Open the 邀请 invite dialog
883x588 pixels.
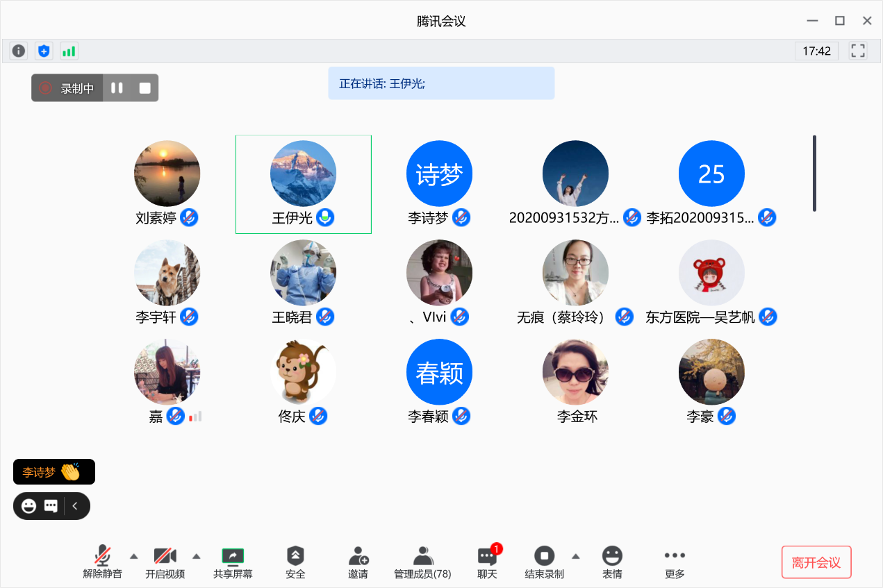click(x=358, y=562)
